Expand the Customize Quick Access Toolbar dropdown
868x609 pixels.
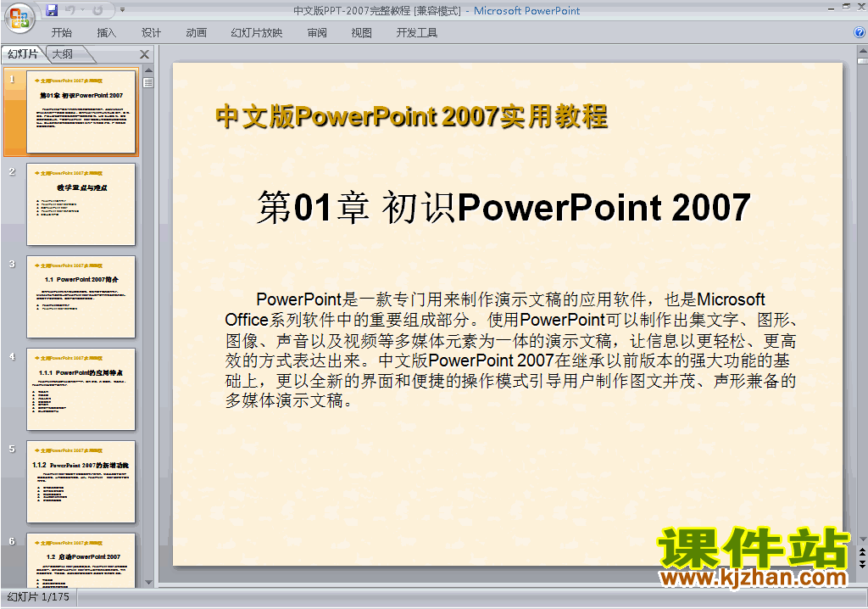coord(122,10)
